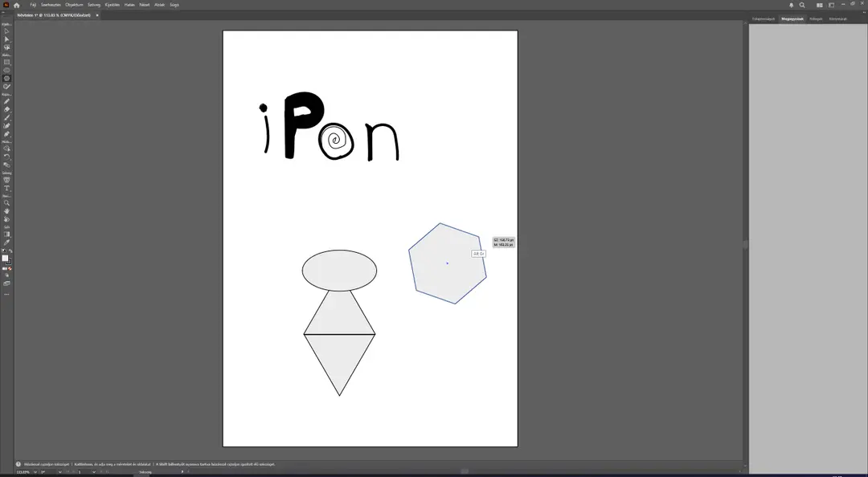Open the Objektum menu

[x=74, y=5]
